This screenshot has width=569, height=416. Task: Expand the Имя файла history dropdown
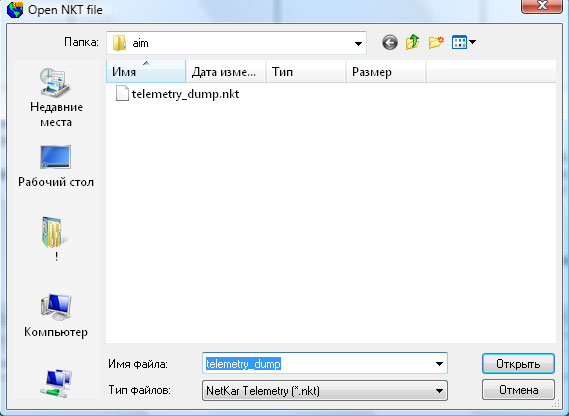(439, 364)
